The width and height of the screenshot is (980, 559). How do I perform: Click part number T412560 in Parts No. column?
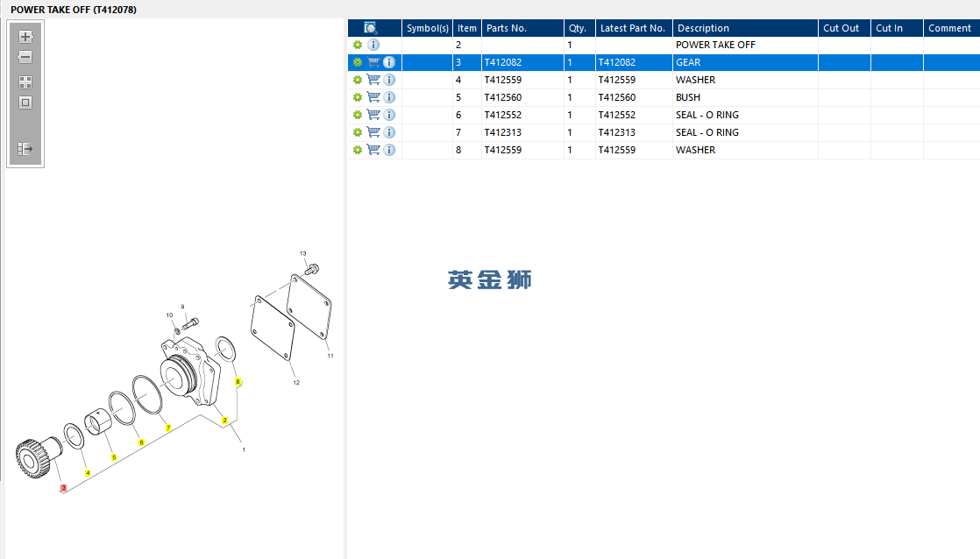coord(503,97)
